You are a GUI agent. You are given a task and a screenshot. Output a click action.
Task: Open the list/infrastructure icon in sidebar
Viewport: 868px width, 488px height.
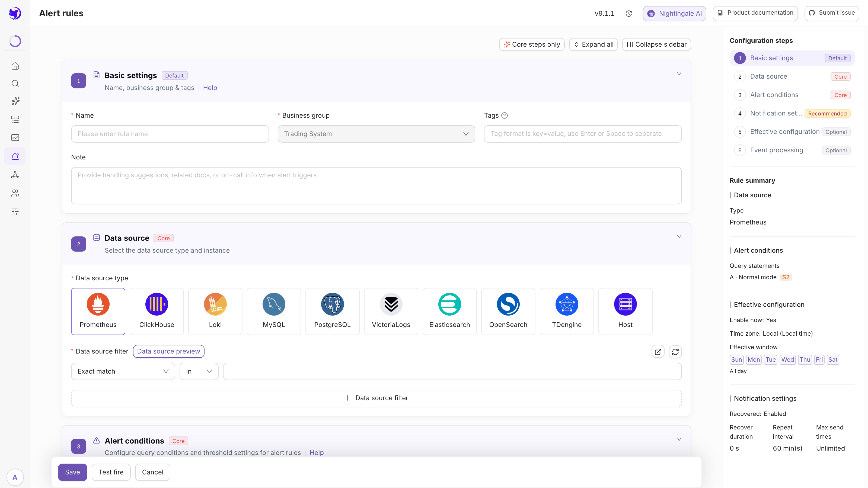(15, 119)
